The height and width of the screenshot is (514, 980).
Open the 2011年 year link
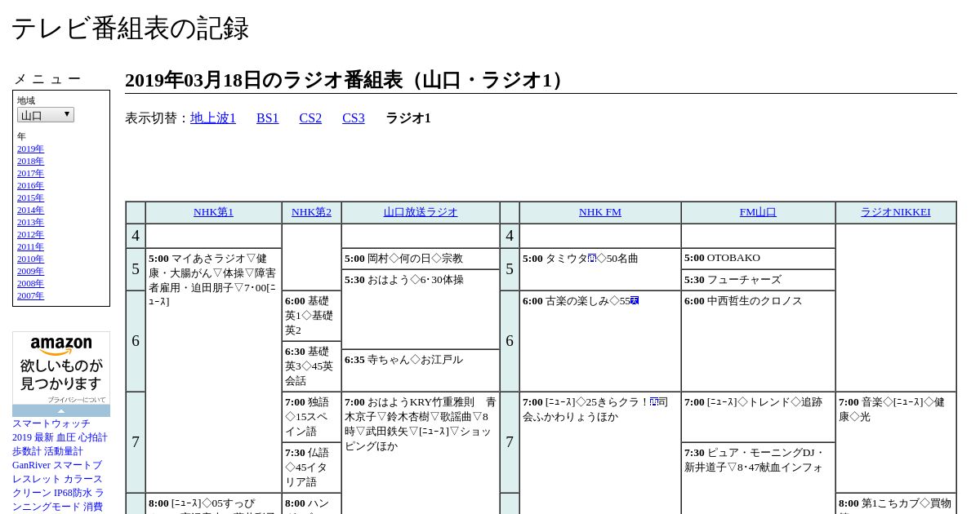tap(30, 247)
